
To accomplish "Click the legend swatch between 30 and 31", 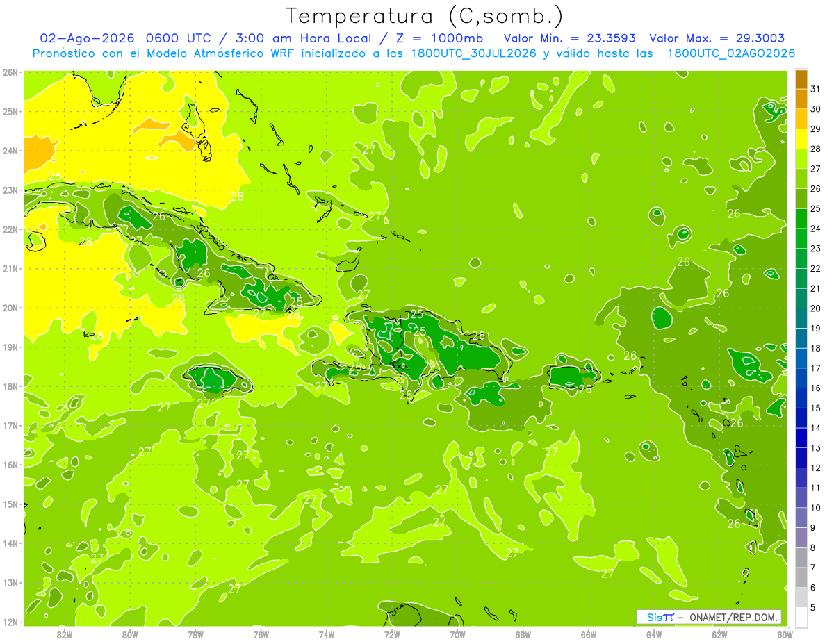I will 801,99.
